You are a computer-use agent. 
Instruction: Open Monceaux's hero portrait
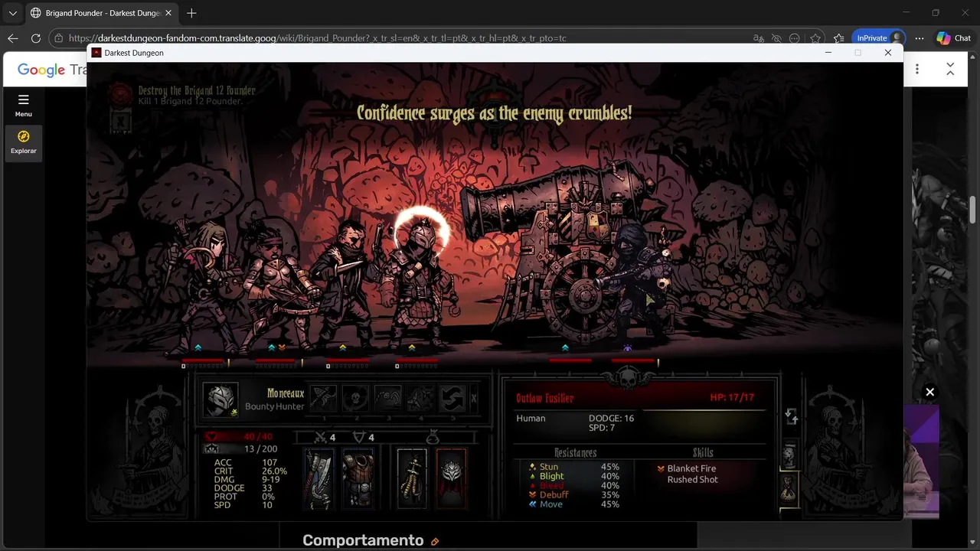[220, 399]
